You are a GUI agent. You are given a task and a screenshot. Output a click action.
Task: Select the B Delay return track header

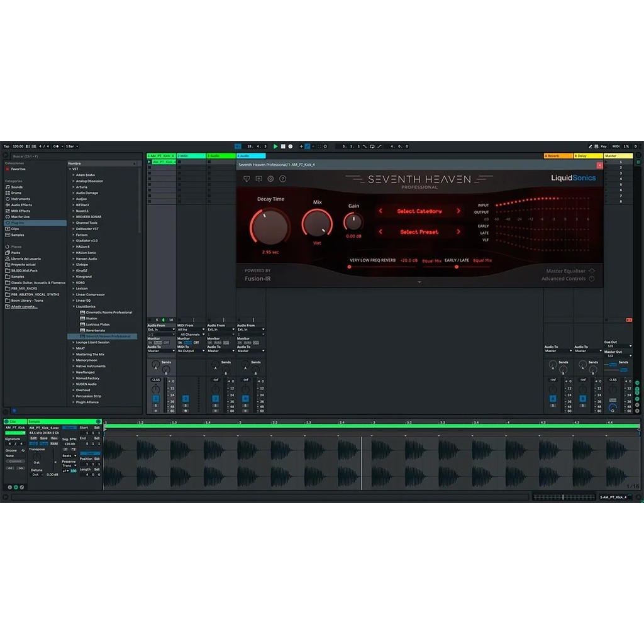tap(588, 156)
